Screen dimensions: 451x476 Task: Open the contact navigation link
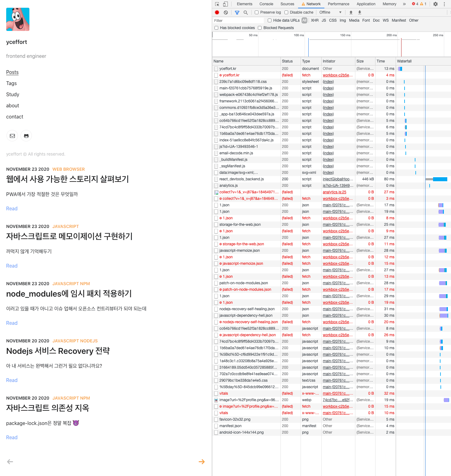point(15,117)
